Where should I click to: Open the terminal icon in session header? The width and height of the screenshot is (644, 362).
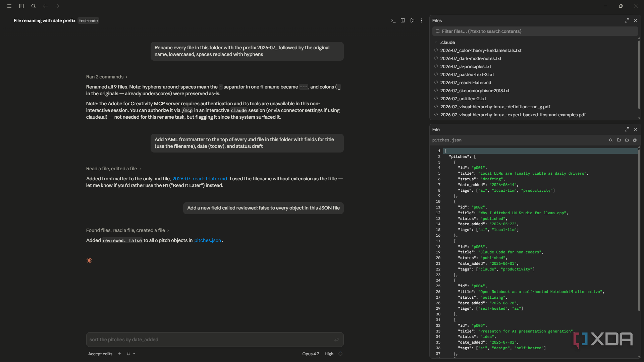click(393, 20)
